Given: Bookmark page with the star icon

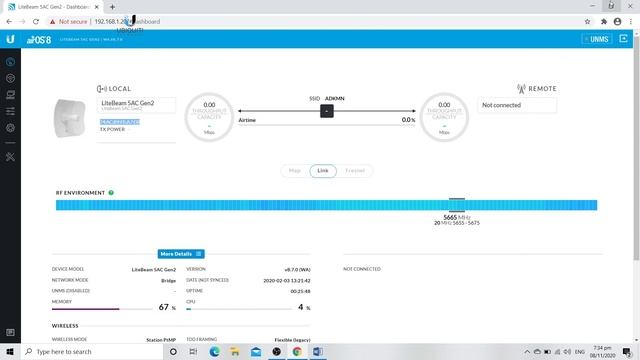Looking at the screenshot, I should click(x=587, y=22).
